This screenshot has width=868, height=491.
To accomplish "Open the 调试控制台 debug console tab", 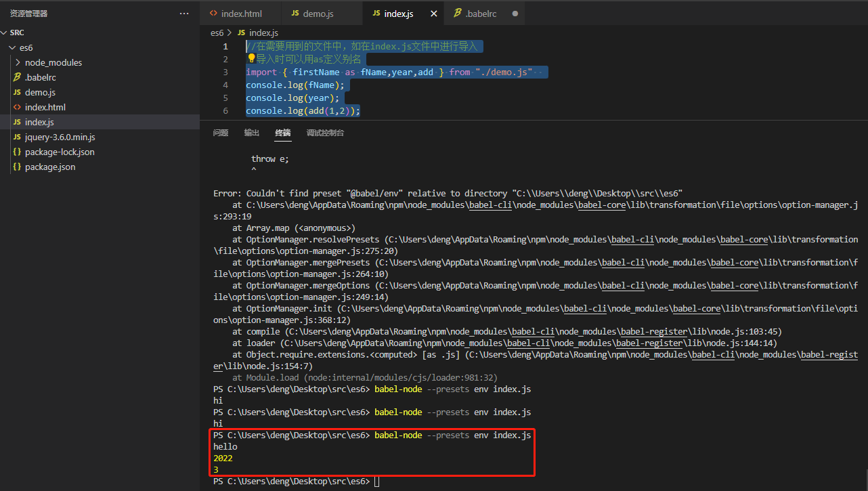I will pyautogui.click(x=325, y=133).
